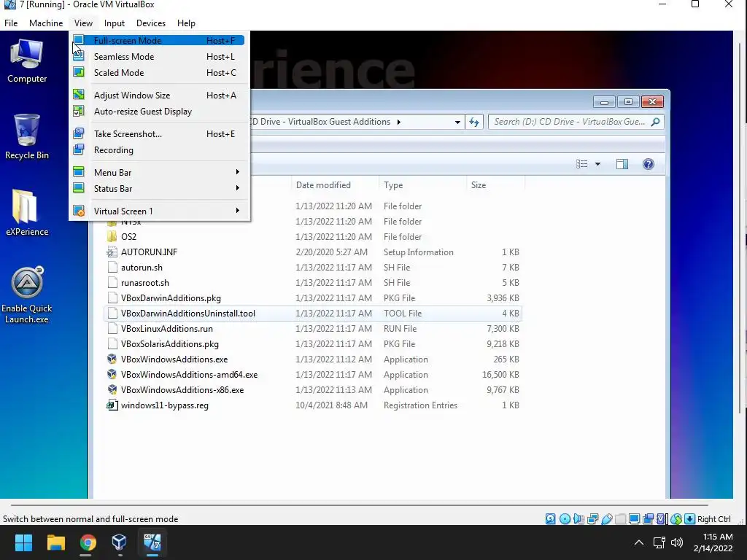Click hard disk activity status icon

(x=550, y=519)
